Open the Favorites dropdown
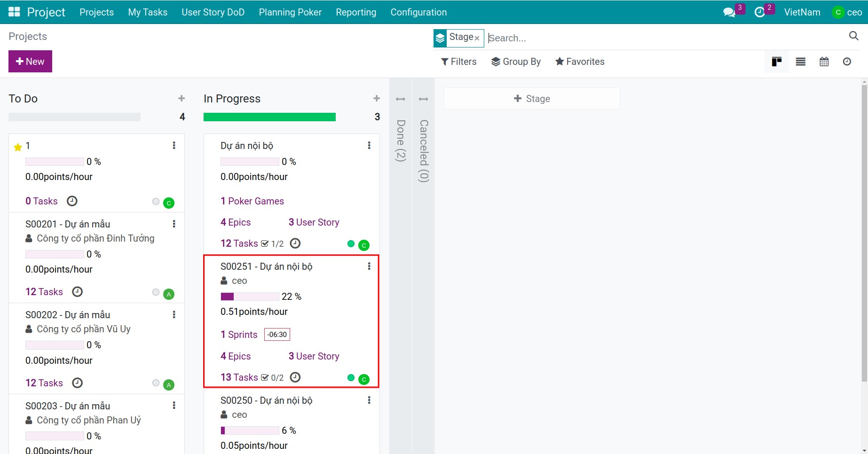 [x=580, y=62]
